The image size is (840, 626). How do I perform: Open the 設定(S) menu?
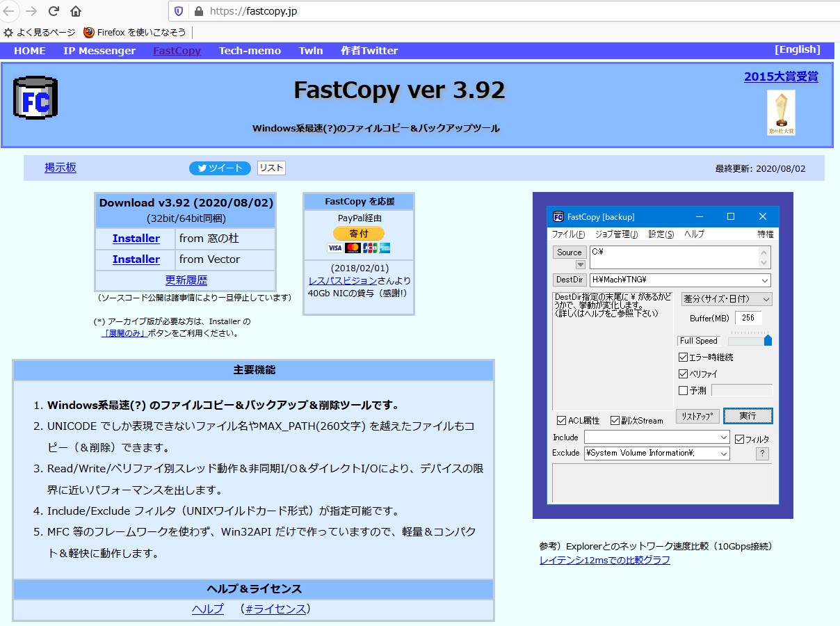pyautogui.click(x=661, y=234)
